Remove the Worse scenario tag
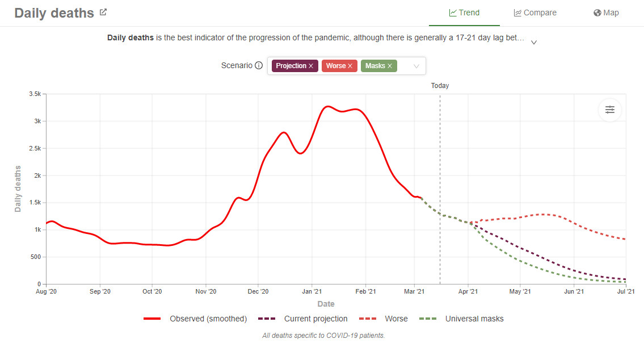The width and height of the screenshot is (644, 343). 350,66
